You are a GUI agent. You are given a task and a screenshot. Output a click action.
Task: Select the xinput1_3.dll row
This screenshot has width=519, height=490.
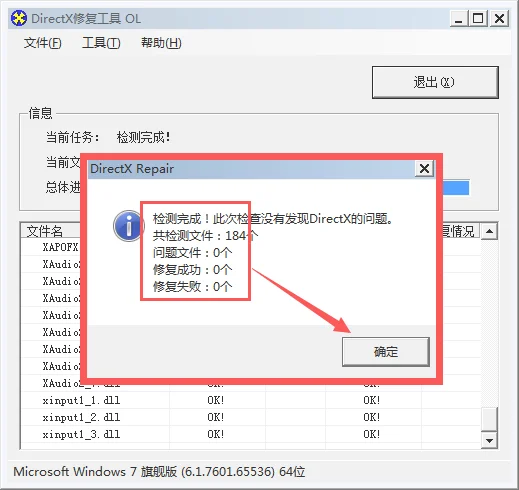tap(251, 434)
